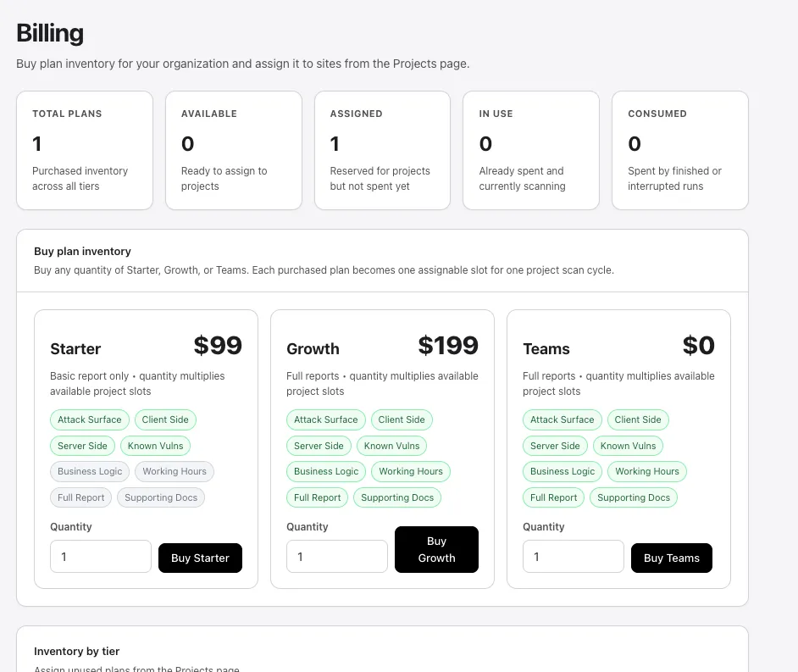Click the Teams quantity input field
798x672 pixels.
tap(573, 557)
